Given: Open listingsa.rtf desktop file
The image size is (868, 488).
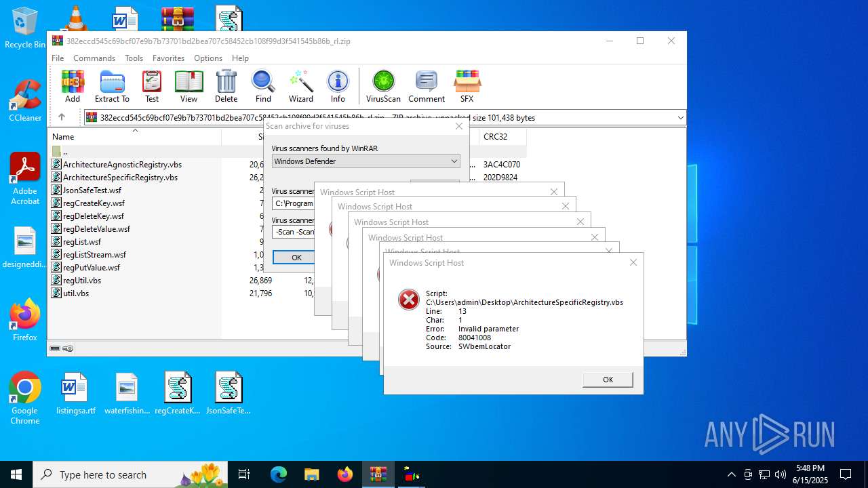Looking at the screenshot, I should click(x=76, y=393).
